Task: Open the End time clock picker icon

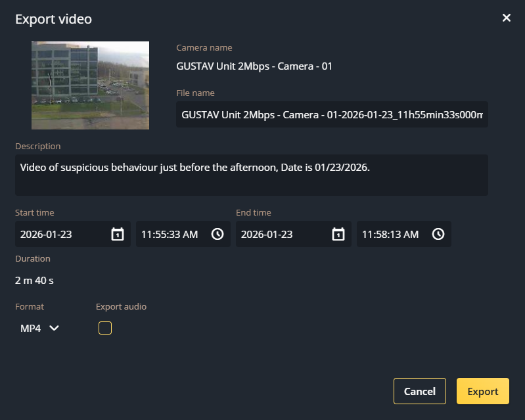Action: coord(438,235)
